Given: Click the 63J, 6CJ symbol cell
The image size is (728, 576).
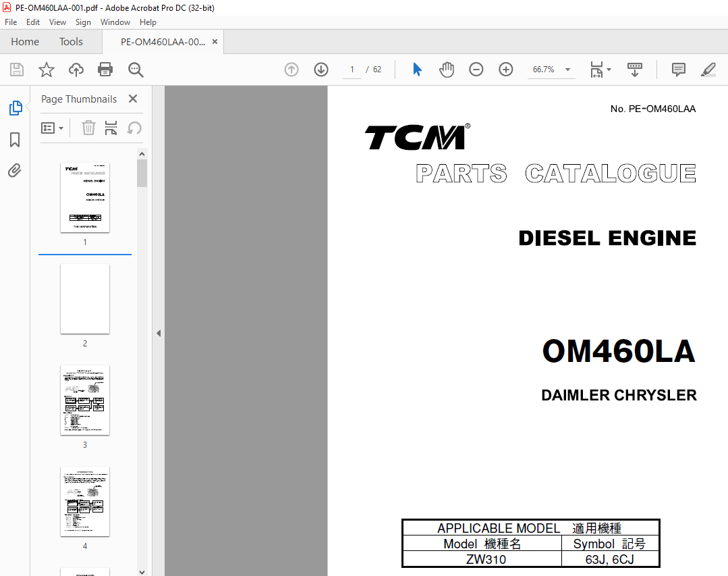Looking at the screenshot, I should point(610,559).
